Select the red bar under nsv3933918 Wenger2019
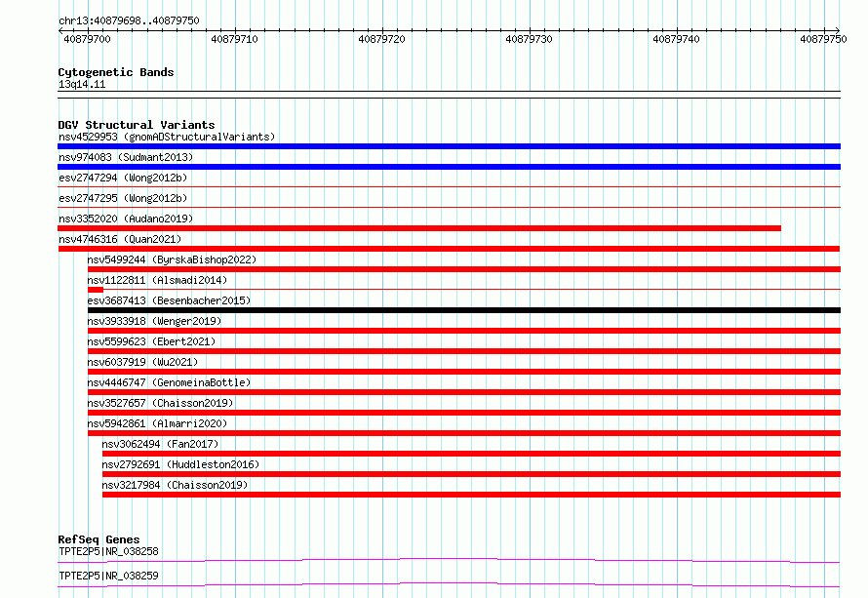 [464, 331]
